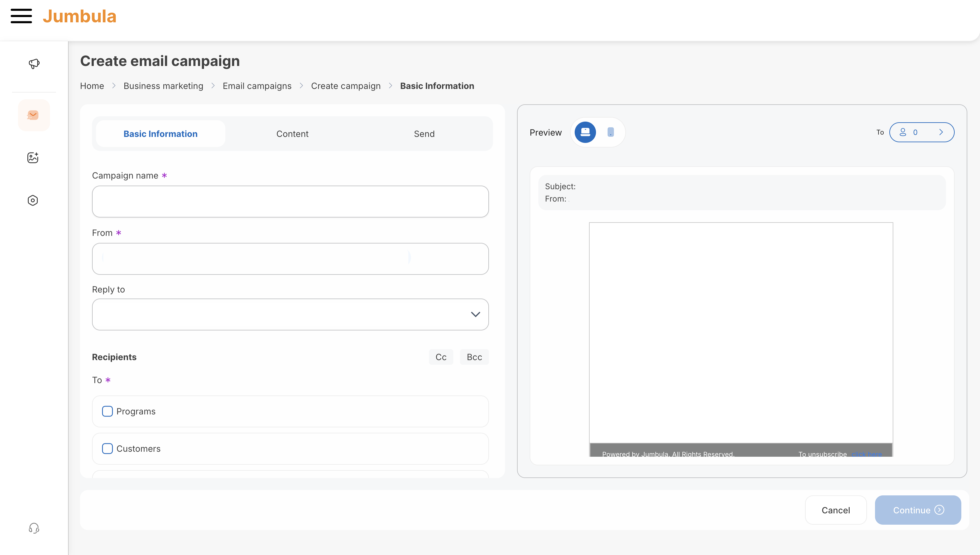
Task: Switch preview to desktop view
Action: 585,132
